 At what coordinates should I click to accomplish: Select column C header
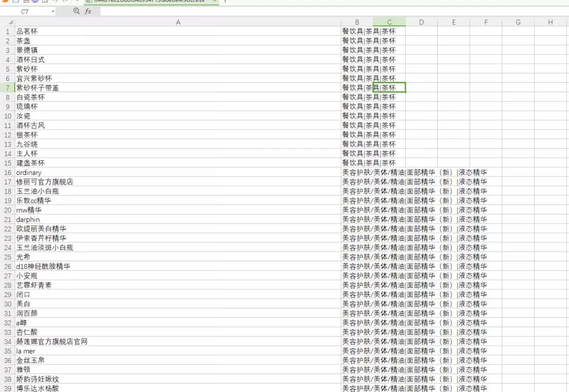click(389, 22)
